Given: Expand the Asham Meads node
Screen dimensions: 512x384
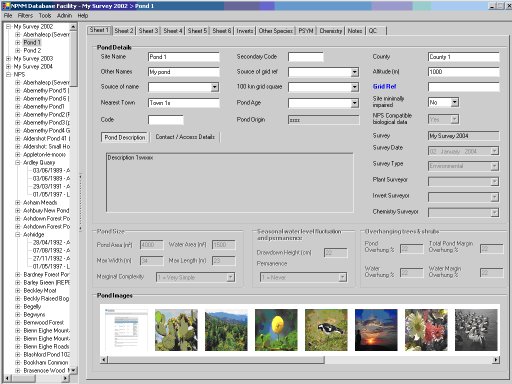Looking at the screenshot, I should coord(18,202).
